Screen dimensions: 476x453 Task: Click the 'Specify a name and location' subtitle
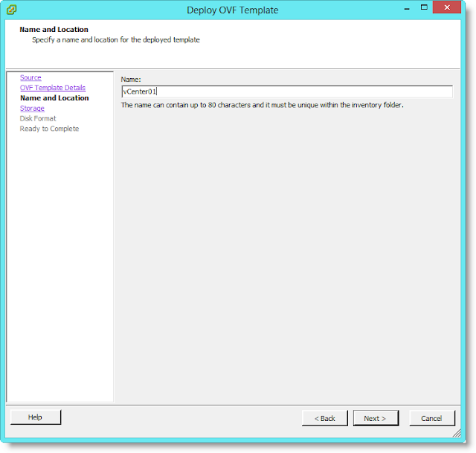[x=116, y=39]
